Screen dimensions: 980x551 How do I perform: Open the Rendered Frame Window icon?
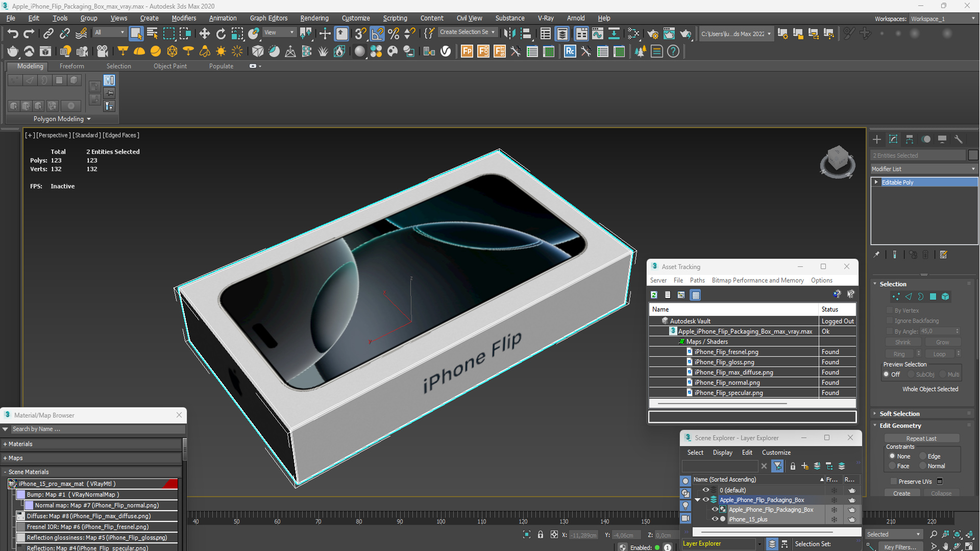[669, 34]
